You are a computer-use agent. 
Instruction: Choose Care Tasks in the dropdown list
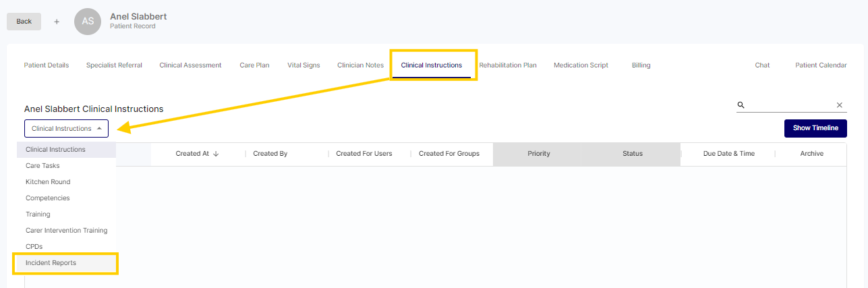pos(42,166)
